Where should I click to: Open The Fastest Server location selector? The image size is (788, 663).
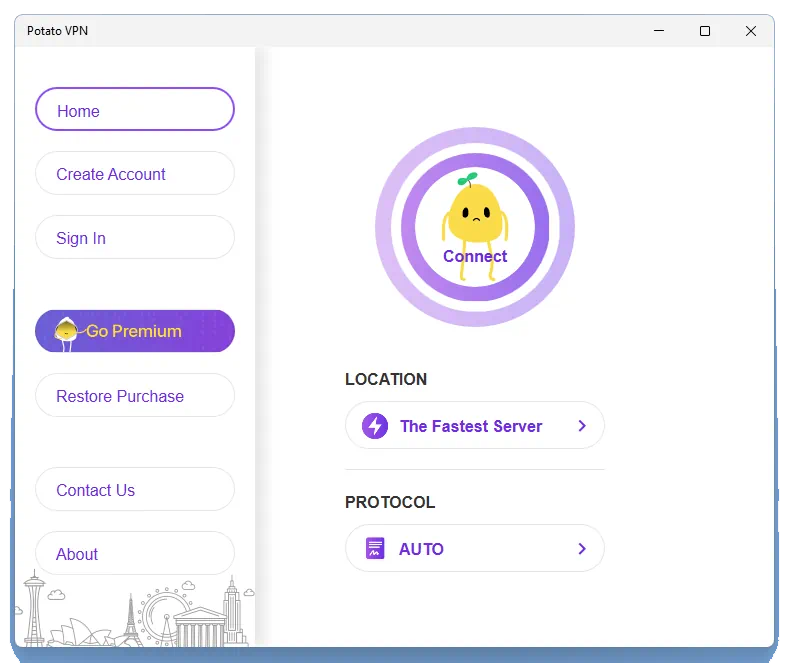[471, 426]
